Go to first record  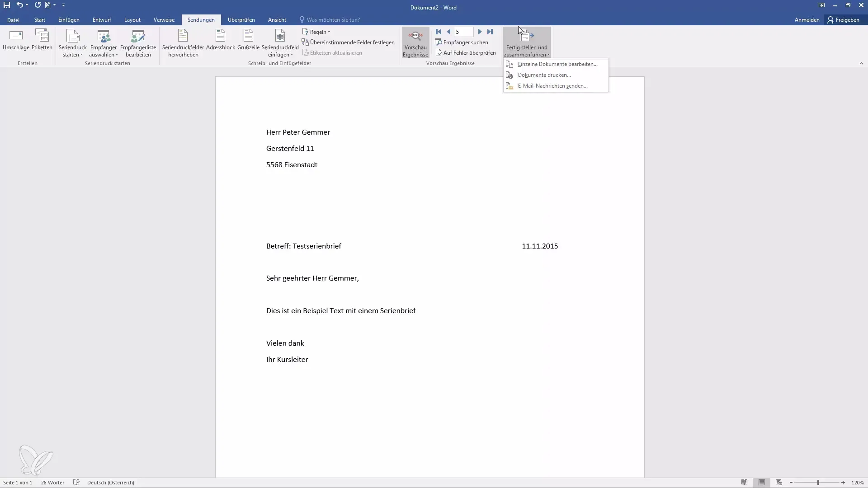(439, 32)
